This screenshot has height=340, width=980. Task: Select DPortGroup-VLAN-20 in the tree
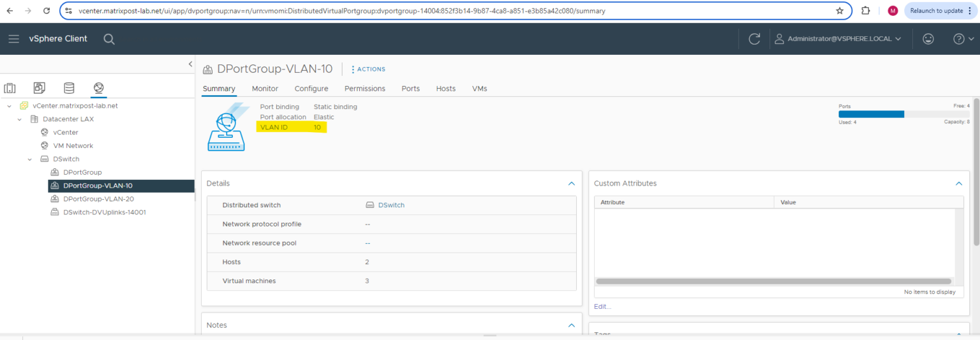click(x=98, y=199)
